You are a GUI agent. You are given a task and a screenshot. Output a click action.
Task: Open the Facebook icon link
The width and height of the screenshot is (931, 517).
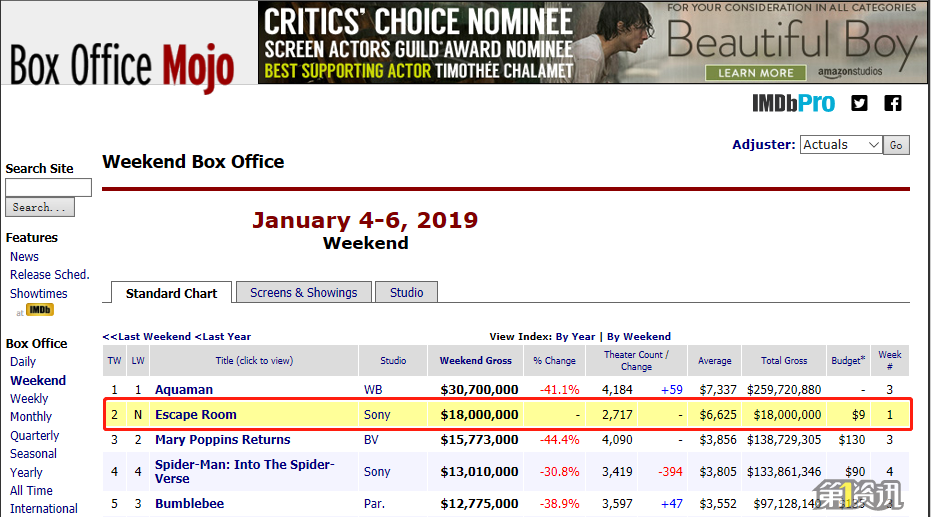[x=892, y=103]
